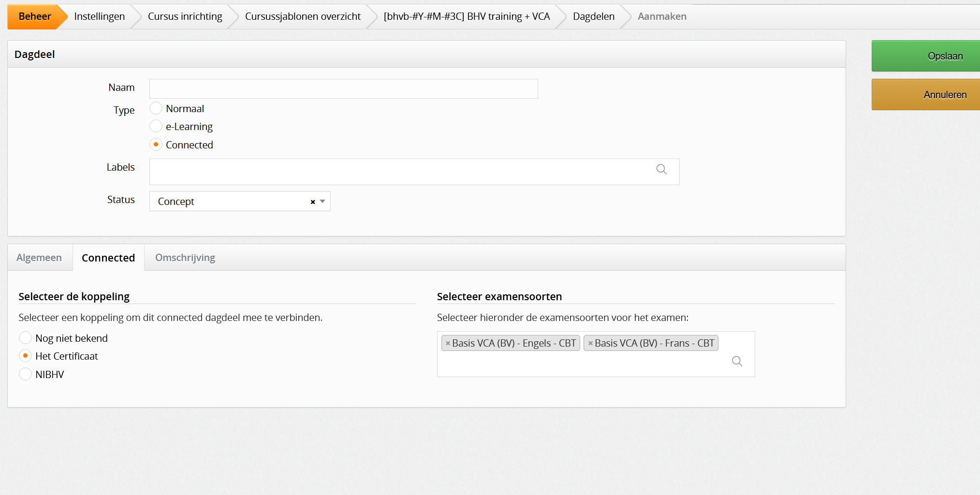980x495 pixels.
Task: Choose the Het Certificaat koppeling
Action: [25, 356]
